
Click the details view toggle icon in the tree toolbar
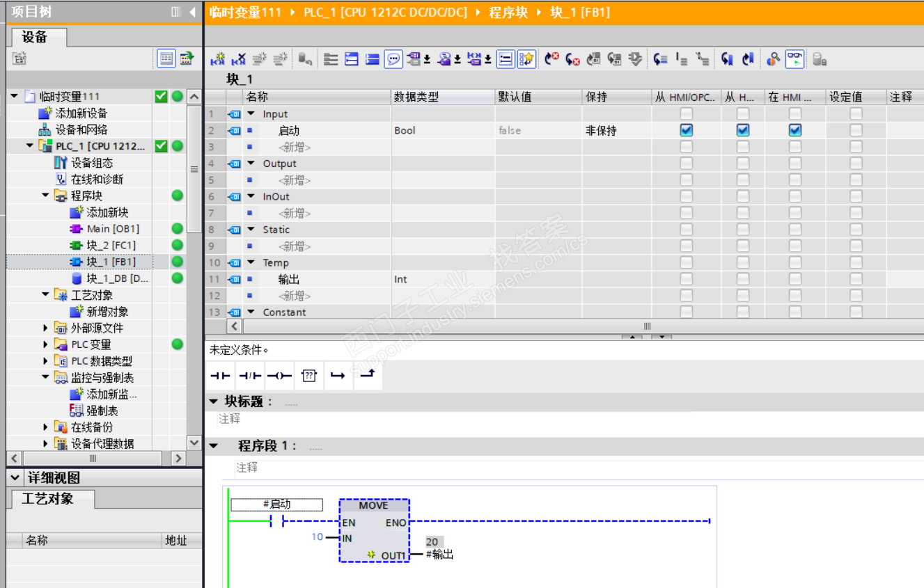pyautogui.click(x=166, y=59)
